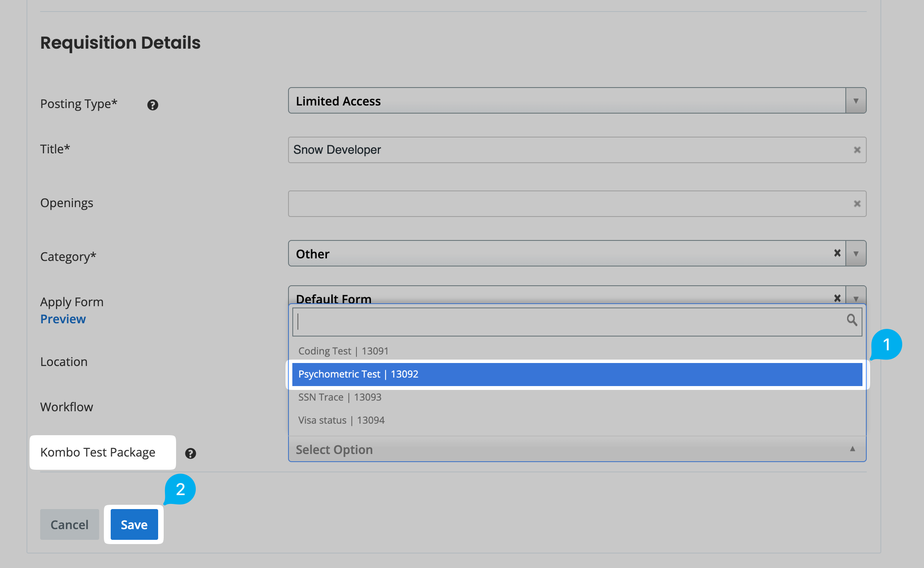Remove the Other category selection
Screen dimensions: 924x568
click(837, 253)
